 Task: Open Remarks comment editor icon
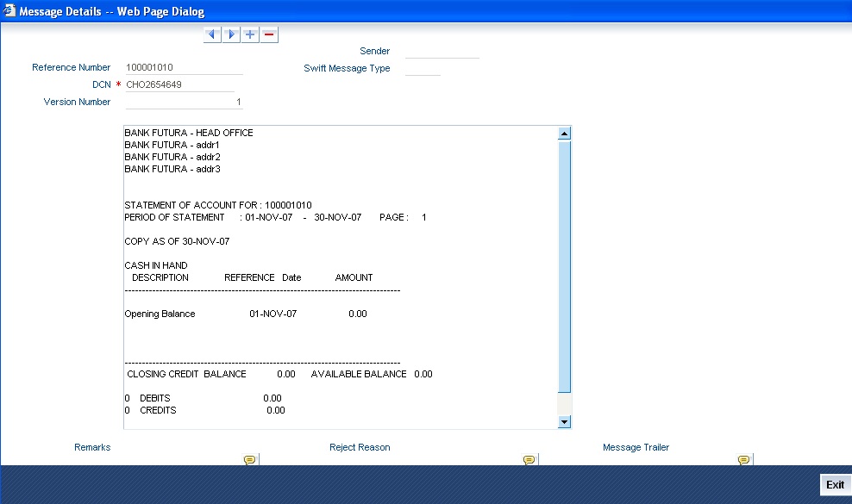click(249, 460)
